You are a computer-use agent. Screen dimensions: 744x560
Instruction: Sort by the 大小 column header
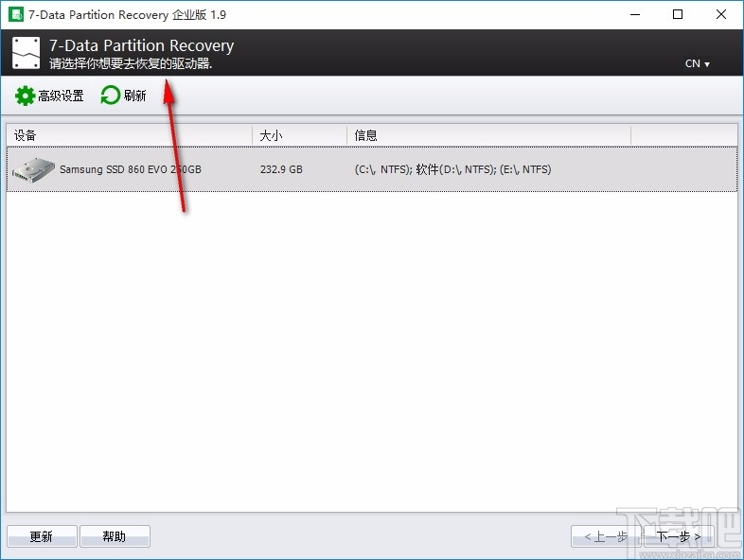pos(299,135)
